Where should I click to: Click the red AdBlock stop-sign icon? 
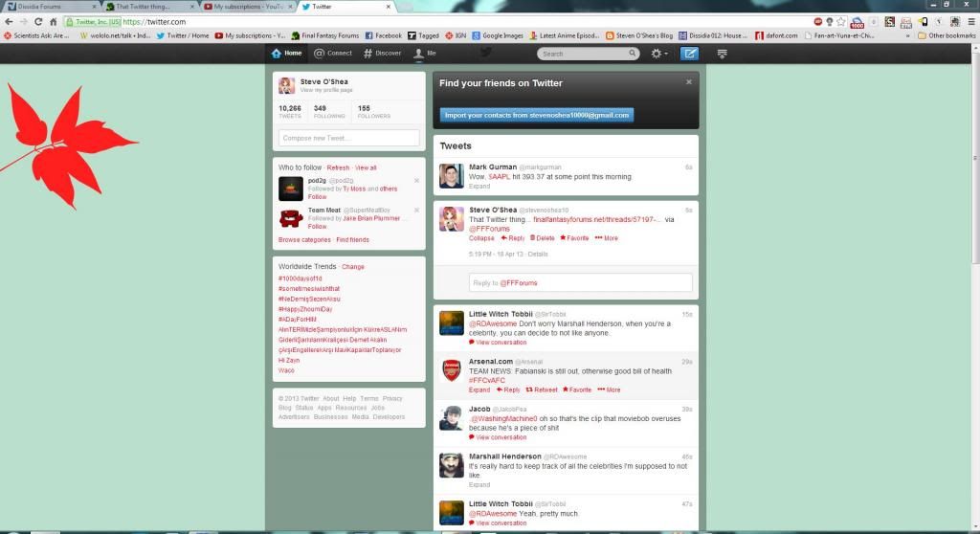(x=817, y=21)
